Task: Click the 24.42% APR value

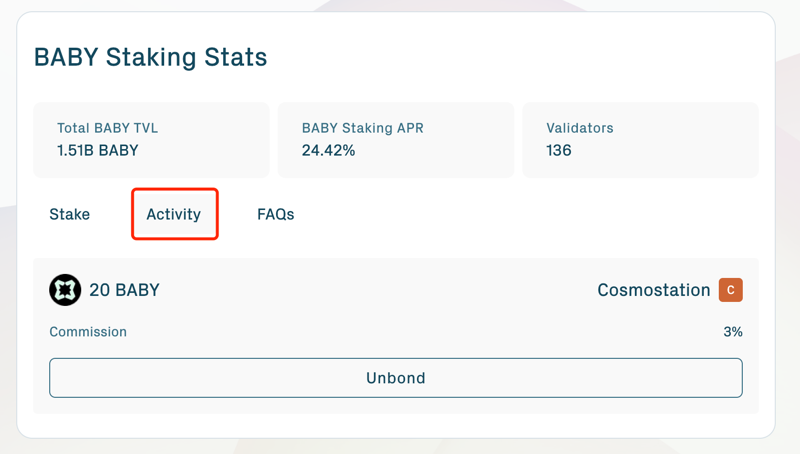Action: coord(329,151)
